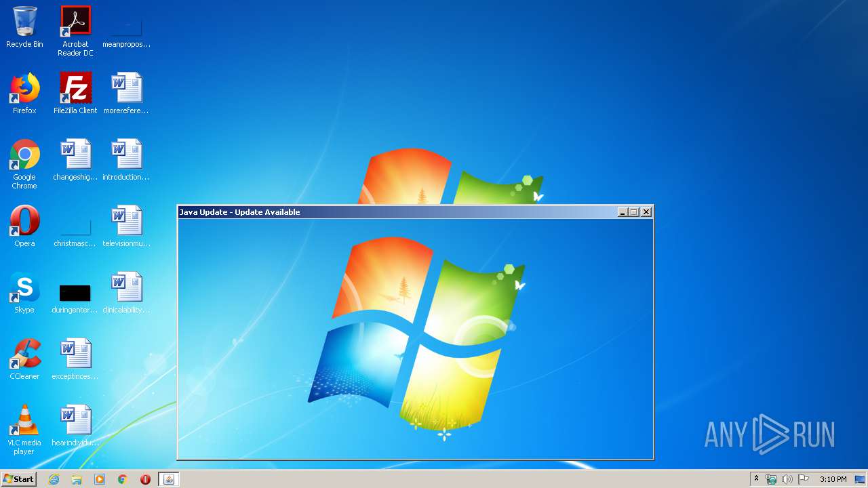
Task: Click the network tray icon
Action: point(771,479)
